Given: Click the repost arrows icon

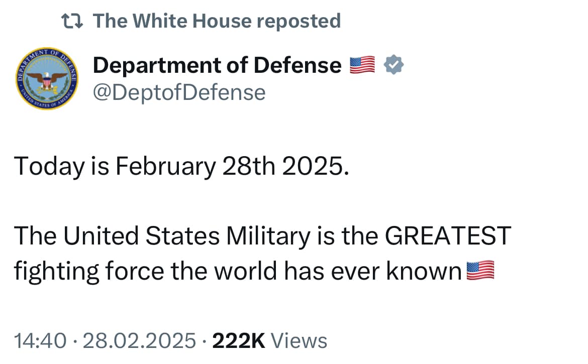Looking at the screenshot, I should [x=72, y=21].
